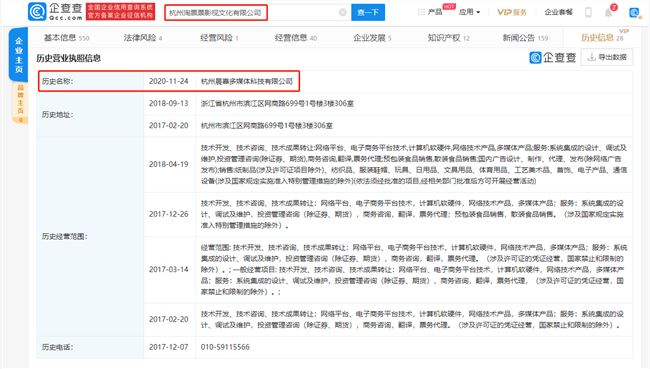This screenshot has width=650, height=369.
Task: Switch to the 企业发展 tab
Action: pyautogui.click(x=372, y=38)
